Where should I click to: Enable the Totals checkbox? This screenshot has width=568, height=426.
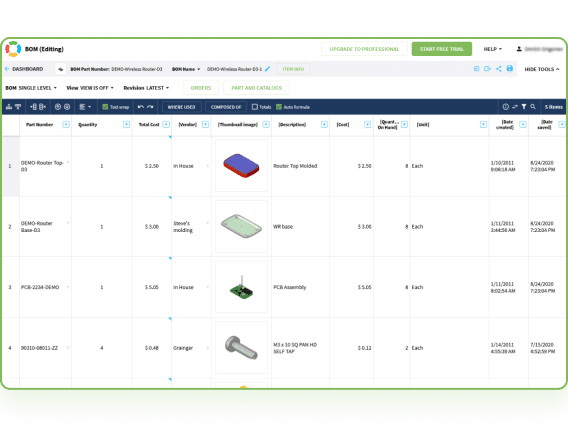[x=255, y=107]
